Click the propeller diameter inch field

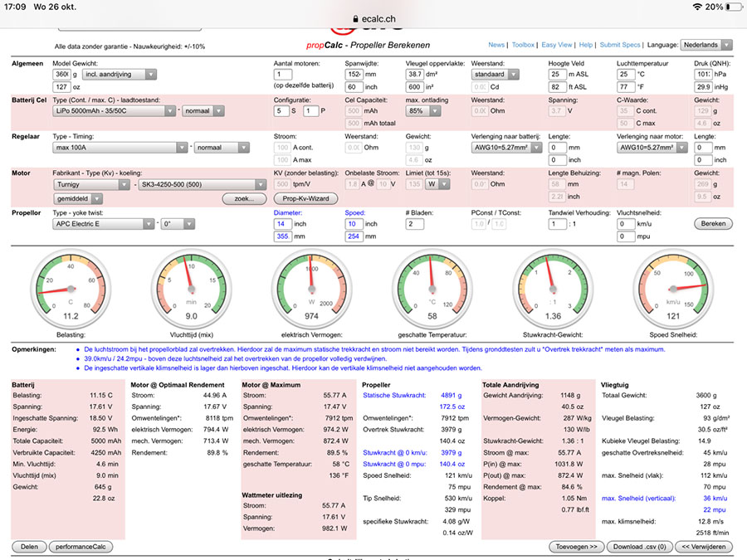point(283,224)
